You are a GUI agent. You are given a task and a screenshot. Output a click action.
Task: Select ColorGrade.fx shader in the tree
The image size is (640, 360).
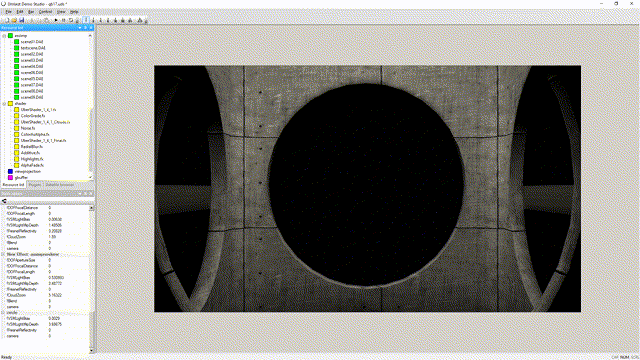tap(33, 116)
